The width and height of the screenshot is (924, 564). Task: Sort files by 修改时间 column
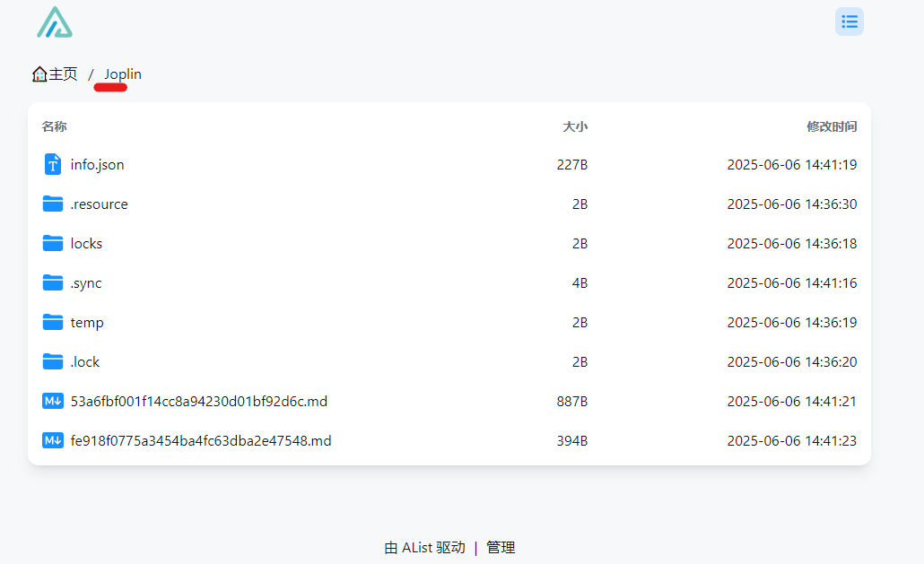pyautogui.click(x=832, y=126)
